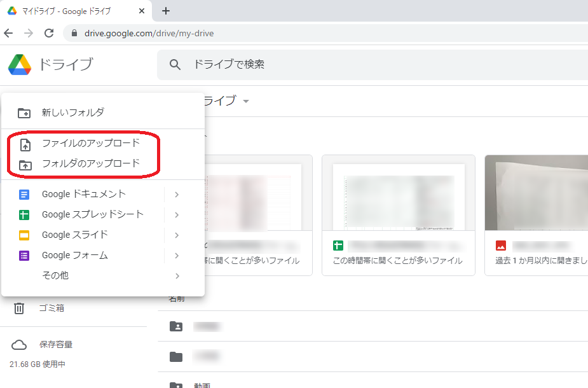Expand Google ドキュメント submenu arrow
The image size is (588, 388).
click(x=177, y=195)
